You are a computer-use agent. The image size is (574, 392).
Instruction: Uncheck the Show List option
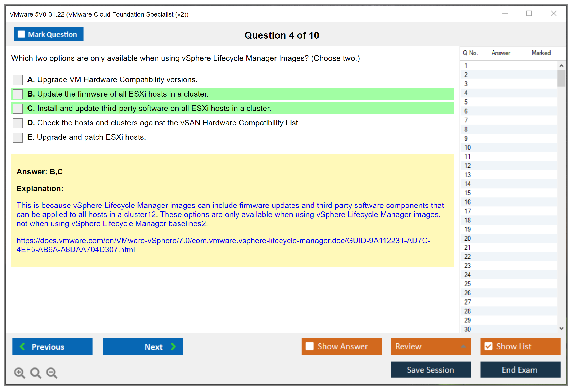(488, 346)
